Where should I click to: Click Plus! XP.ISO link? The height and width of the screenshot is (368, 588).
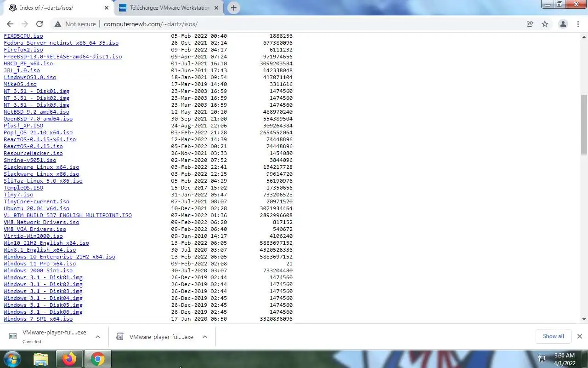click(23, 126)
